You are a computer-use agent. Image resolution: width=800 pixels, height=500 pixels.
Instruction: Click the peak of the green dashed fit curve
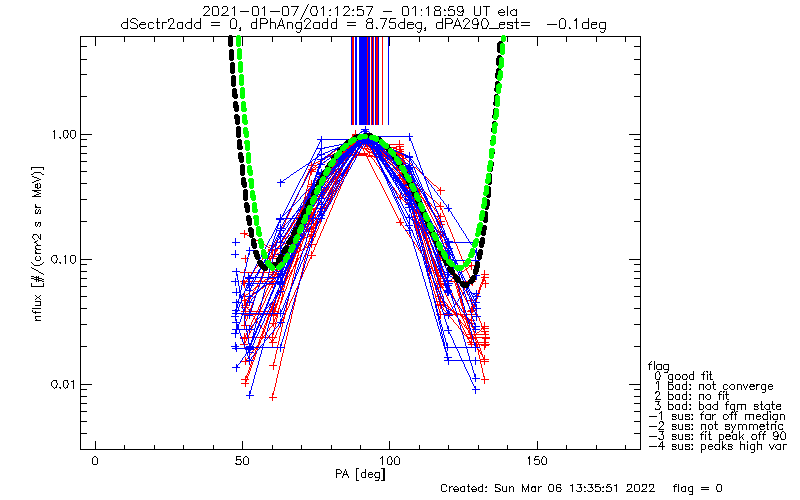(367, 138)
